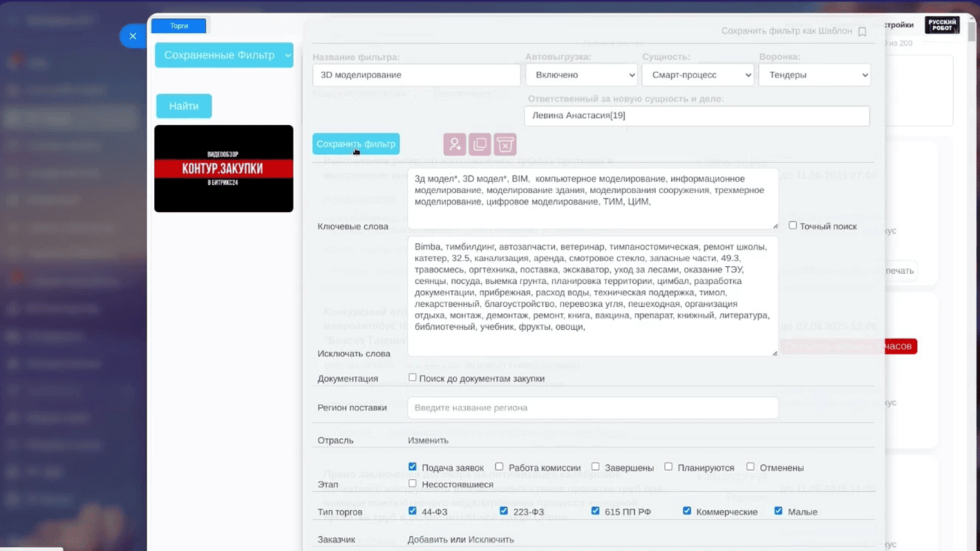Click the Русский Робот logo
The width and height of the screenshot is (980, 551).
click(942, 25)
